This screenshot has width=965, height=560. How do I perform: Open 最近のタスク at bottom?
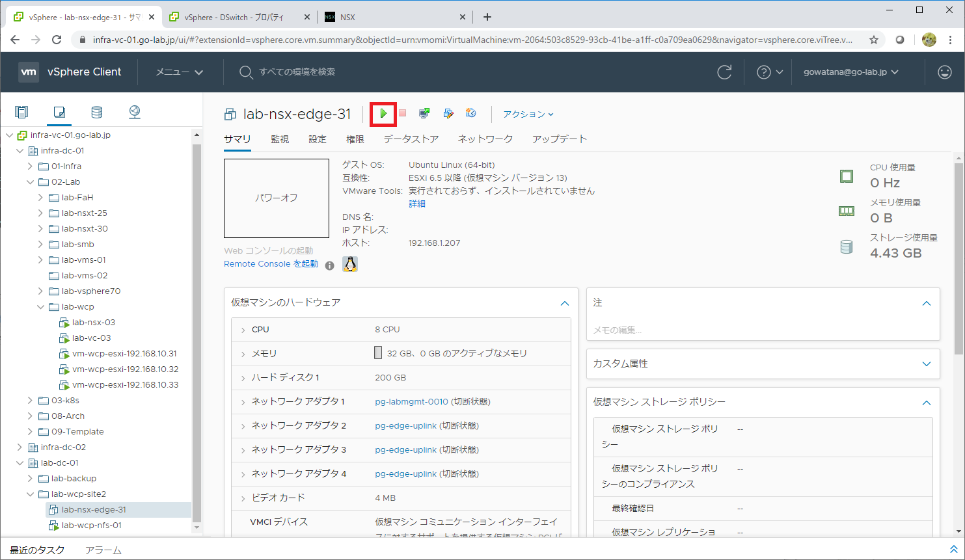click(x=37, y=550)
